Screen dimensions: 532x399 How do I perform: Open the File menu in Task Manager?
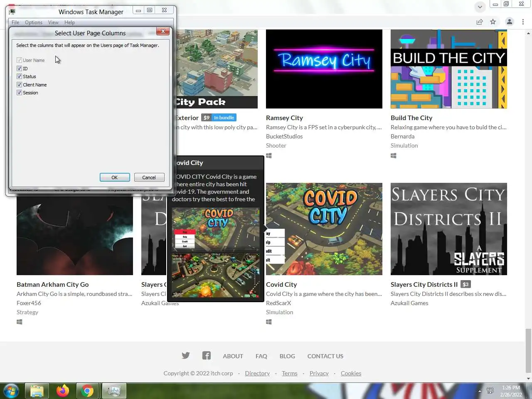point(15,22)
